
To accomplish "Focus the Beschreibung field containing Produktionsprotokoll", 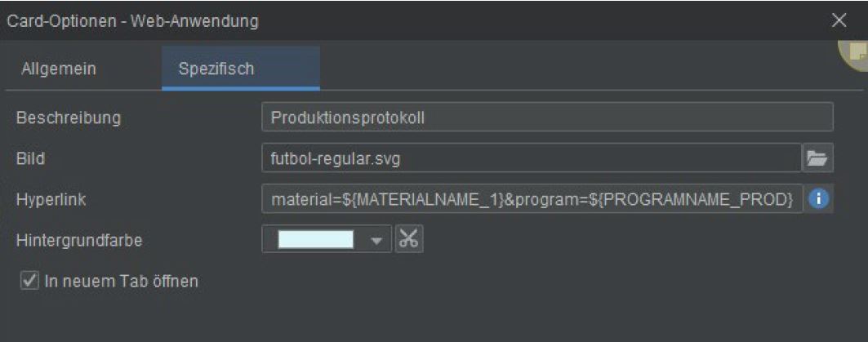I will (547, 118).
